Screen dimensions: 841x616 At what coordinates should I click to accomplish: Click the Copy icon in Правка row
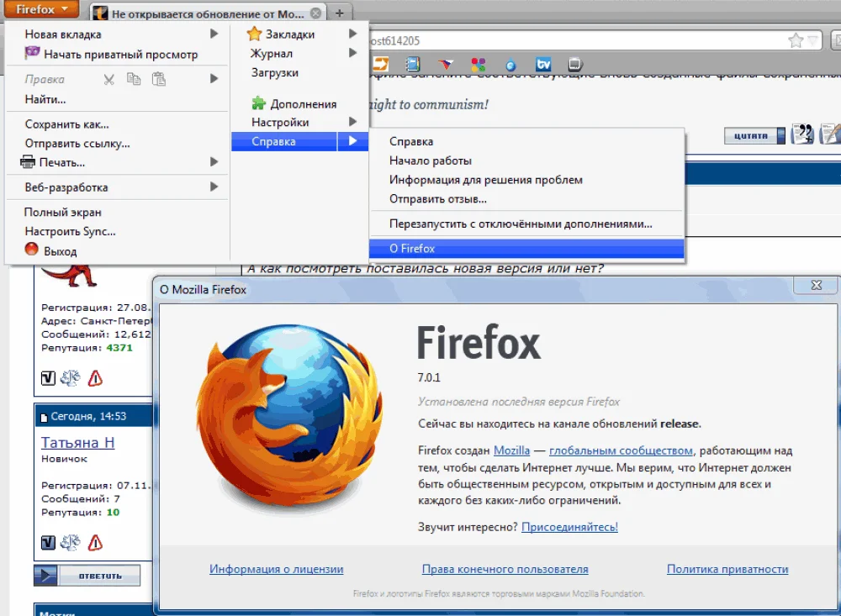[134, 79]
